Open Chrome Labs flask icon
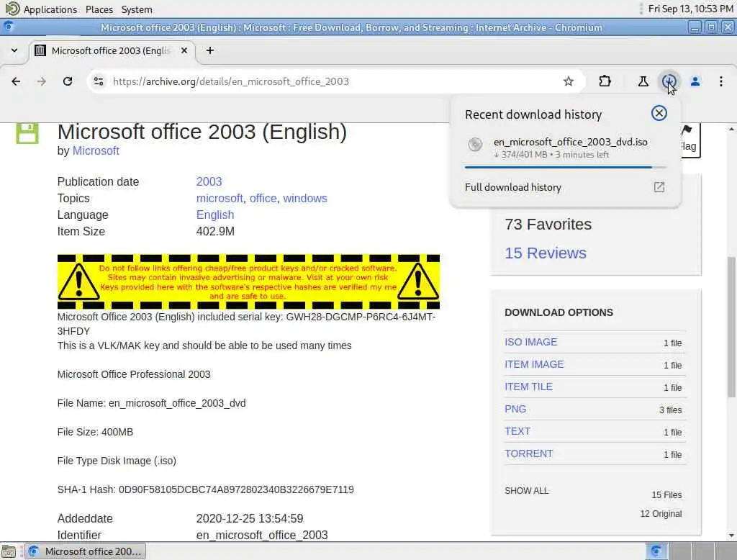 (643, 81)
